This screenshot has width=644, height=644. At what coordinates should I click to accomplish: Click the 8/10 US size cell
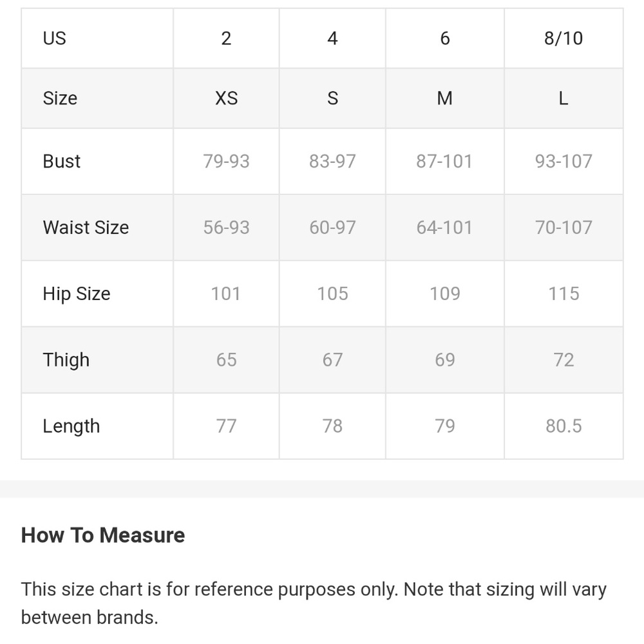(x=563, y=38)
